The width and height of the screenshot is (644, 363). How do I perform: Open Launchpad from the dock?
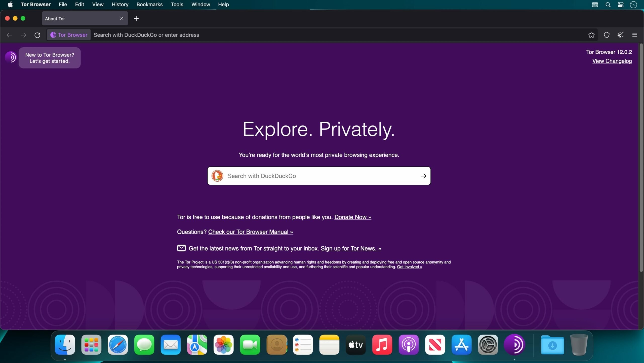point(91,345)
